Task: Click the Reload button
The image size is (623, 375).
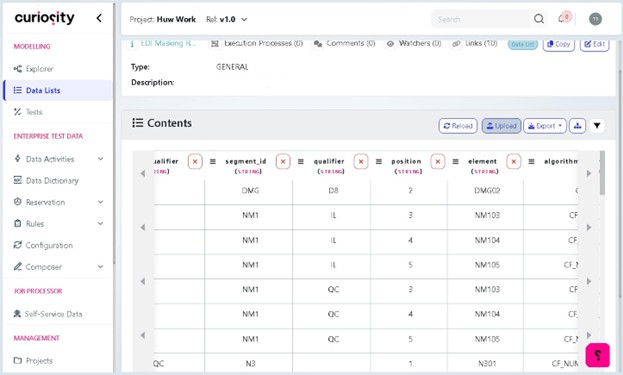Action: pos(458,126)
